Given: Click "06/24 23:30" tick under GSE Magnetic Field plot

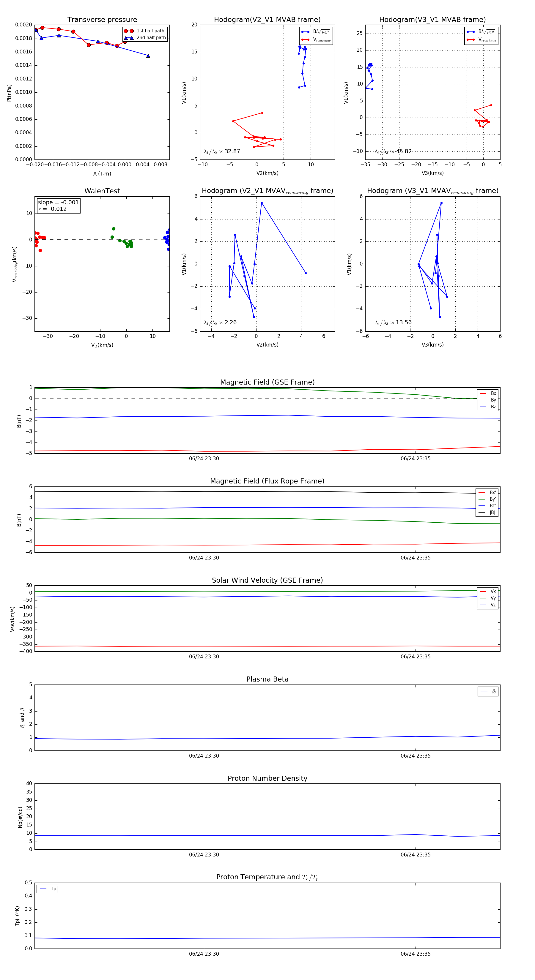Looking at the screenshot, I should pos(204,459).
